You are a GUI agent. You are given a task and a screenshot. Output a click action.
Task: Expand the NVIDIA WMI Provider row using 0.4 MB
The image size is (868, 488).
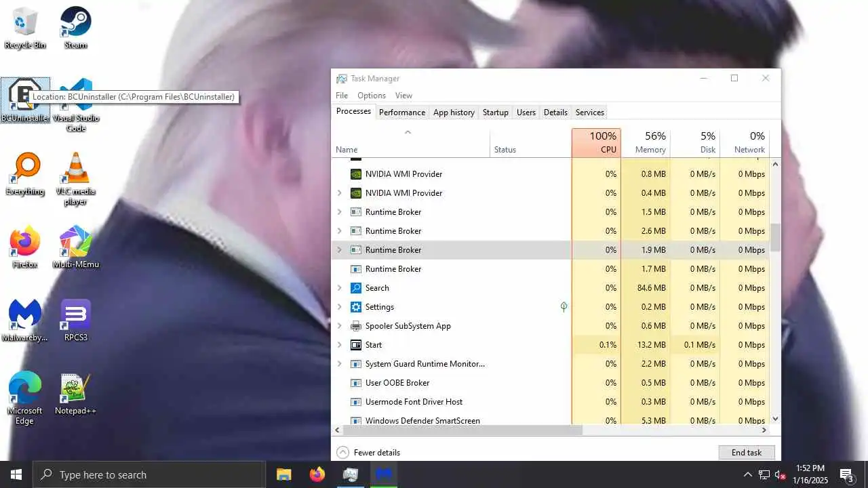click(x=340, y=193)
